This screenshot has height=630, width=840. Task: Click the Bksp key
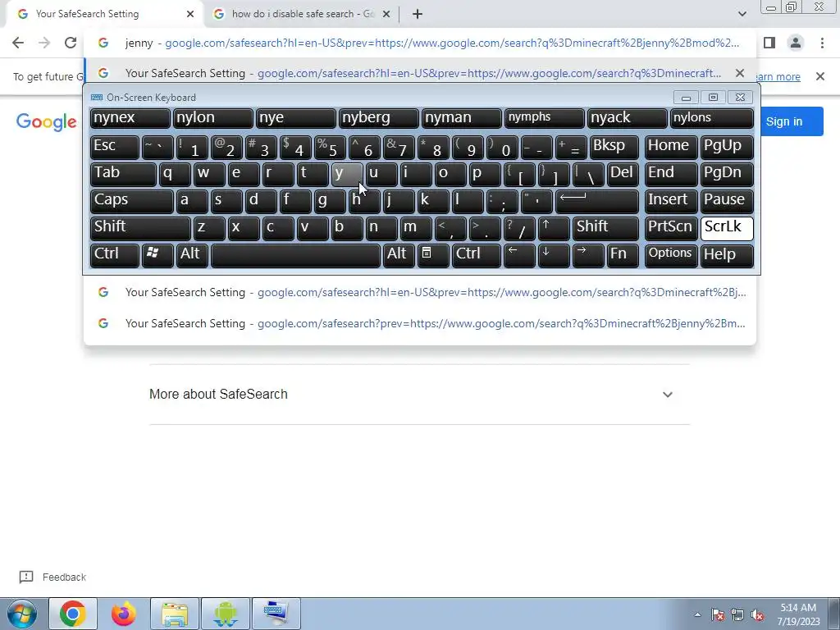(614, 148)
